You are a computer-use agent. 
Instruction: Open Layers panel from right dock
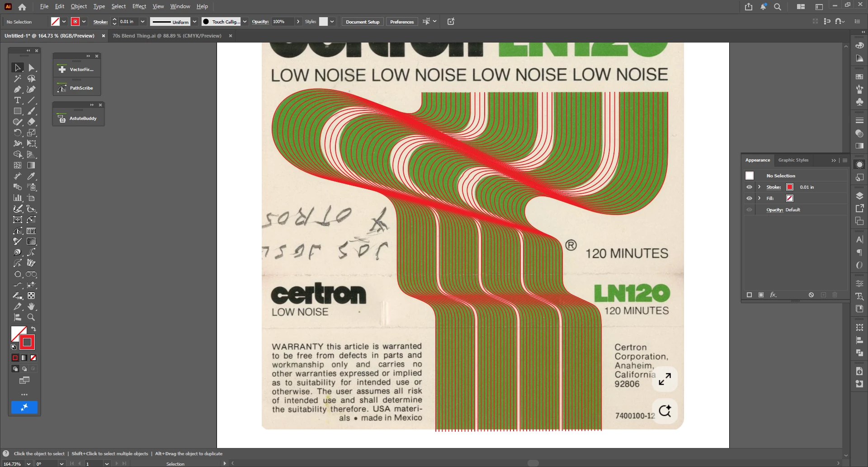coord(859,196)
